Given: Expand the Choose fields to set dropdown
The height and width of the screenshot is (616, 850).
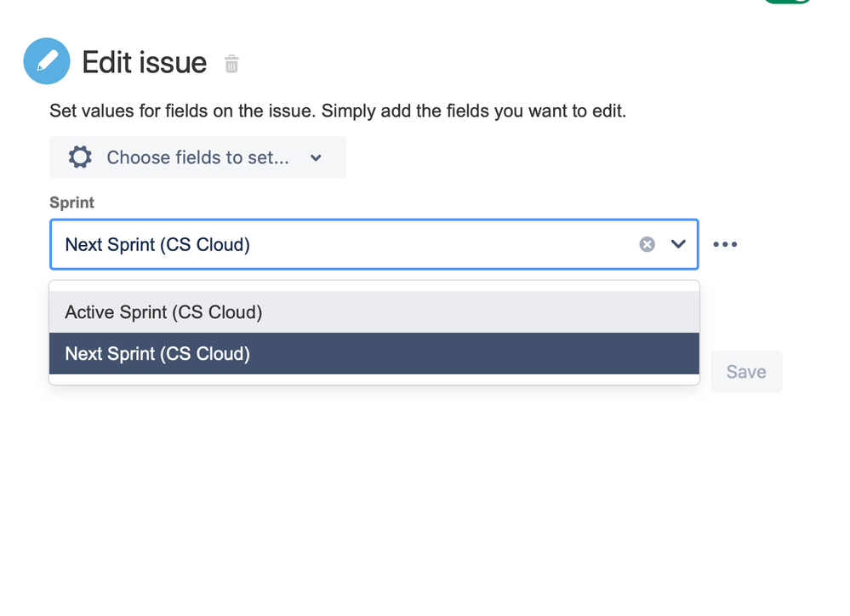Looking at the screenshot, I should coord(197,157).
